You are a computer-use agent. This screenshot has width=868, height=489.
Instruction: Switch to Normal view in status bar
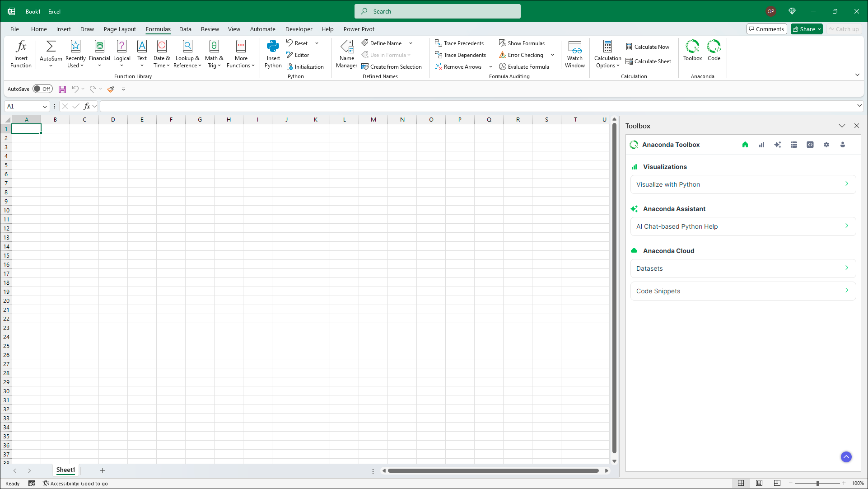click(x=741, y=483)
